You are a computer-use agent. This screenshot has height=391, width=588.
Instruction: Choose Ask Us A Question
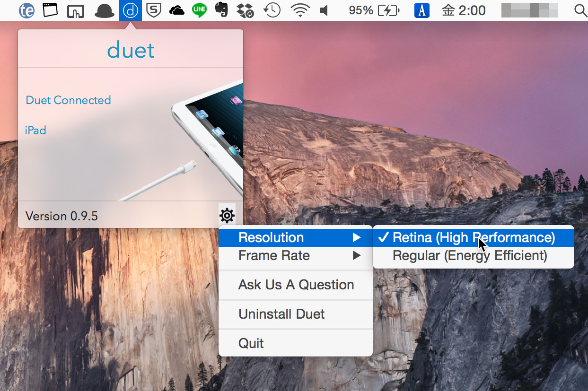point(296,285)
